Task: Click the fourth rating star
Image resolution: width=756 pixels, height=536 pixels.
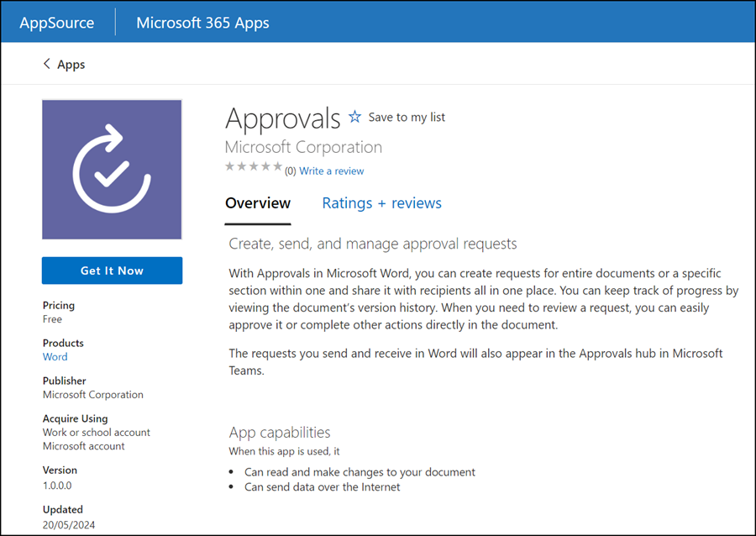Action: coord(267,166)
